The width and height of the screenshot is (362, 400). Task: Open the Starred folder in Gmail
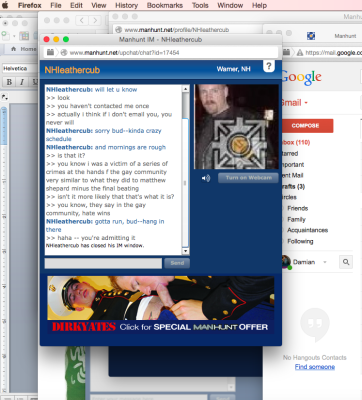(x=290, y=154)
